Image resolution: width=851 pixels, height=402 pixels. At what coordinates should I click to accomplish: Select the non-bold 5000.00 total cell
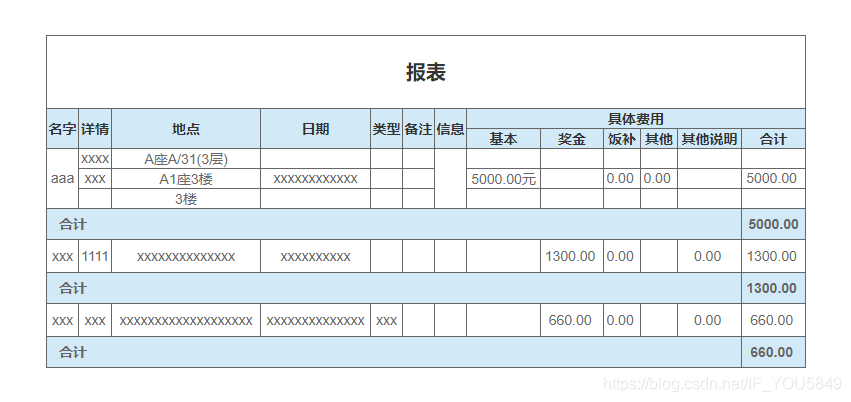coord(773,179)
